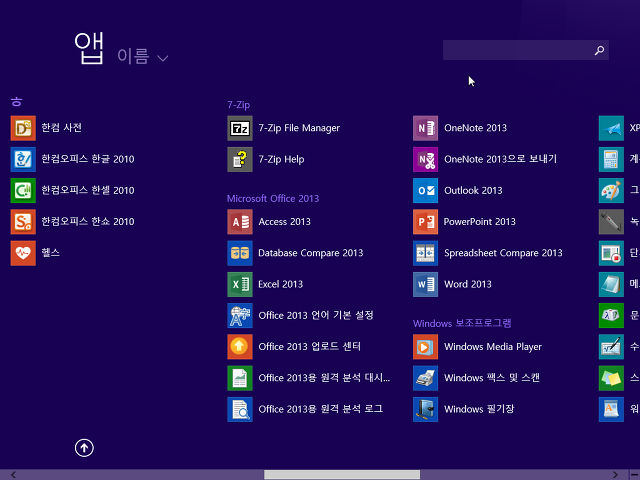Open 7-Zip File Manager icon
The width and height of the screenshot is (640, 480).
tap(240, 128)
